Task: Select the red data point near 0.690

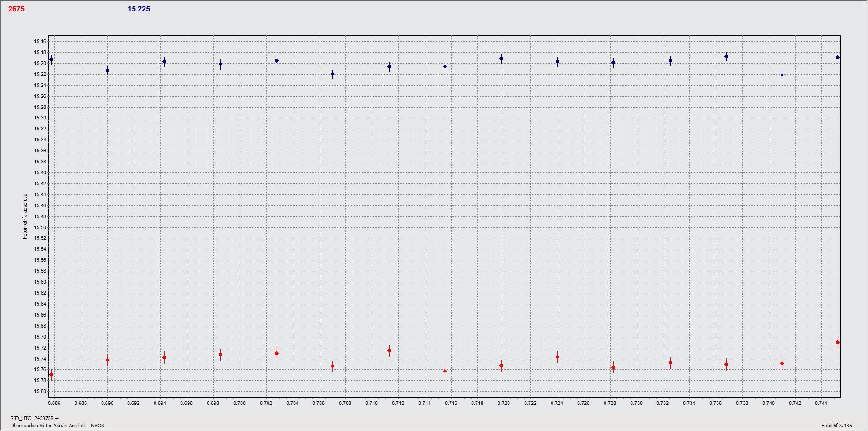Action: point(107,360)
